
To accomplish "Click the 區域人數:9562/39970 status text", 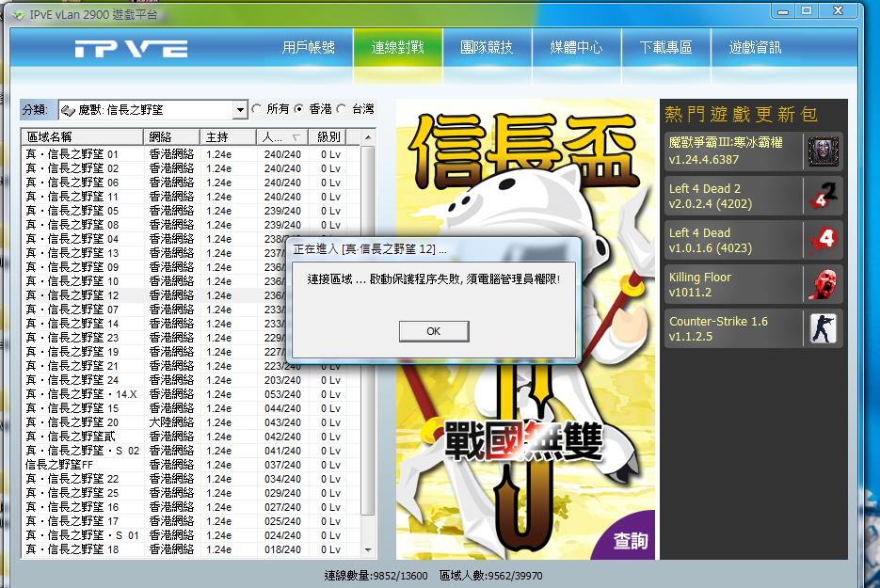I will pyautogui.click(x=490, y=576).
